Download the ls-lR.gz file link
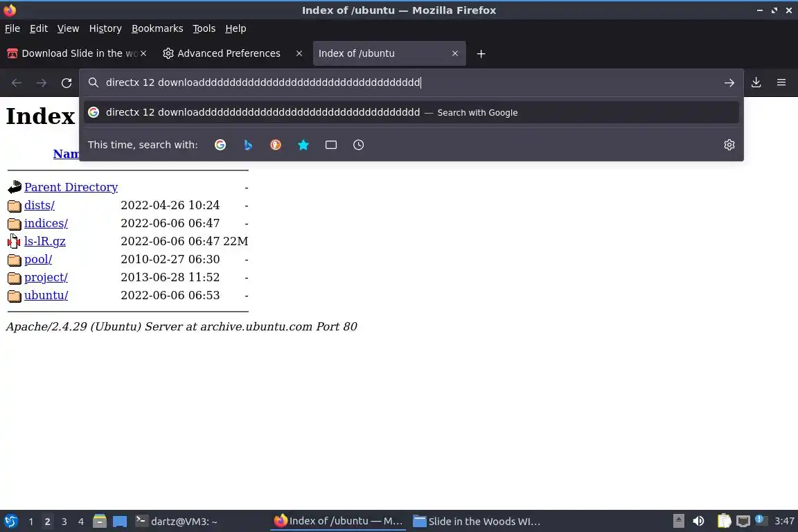Viewport: 798px width, 532px height. [45, 241]
